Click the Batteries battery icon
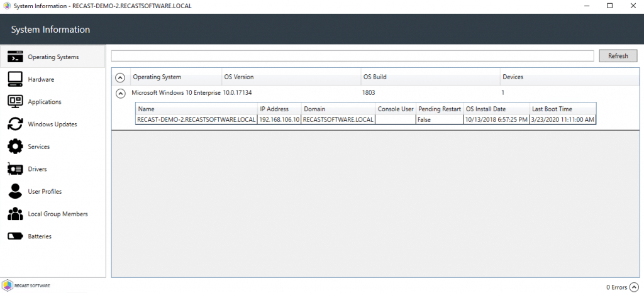Image resolution: width=644 pixels, height=293 pixels. click(15, 236)
